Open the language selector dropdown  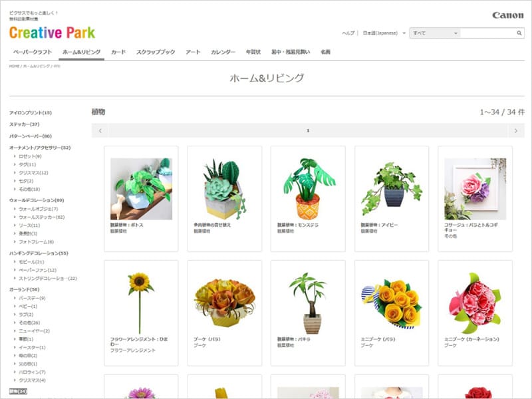(384, 33)
